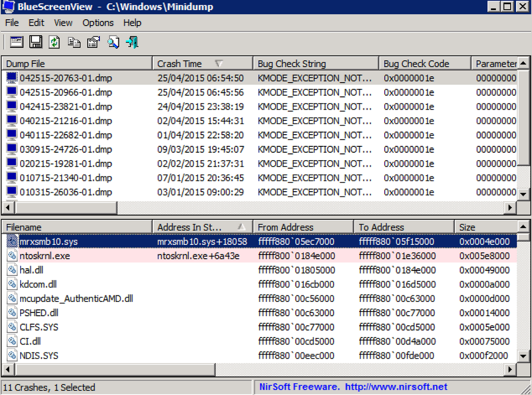
Task: Click the 11 Crashes, 1 Selected status text
Action: point(49,387)
